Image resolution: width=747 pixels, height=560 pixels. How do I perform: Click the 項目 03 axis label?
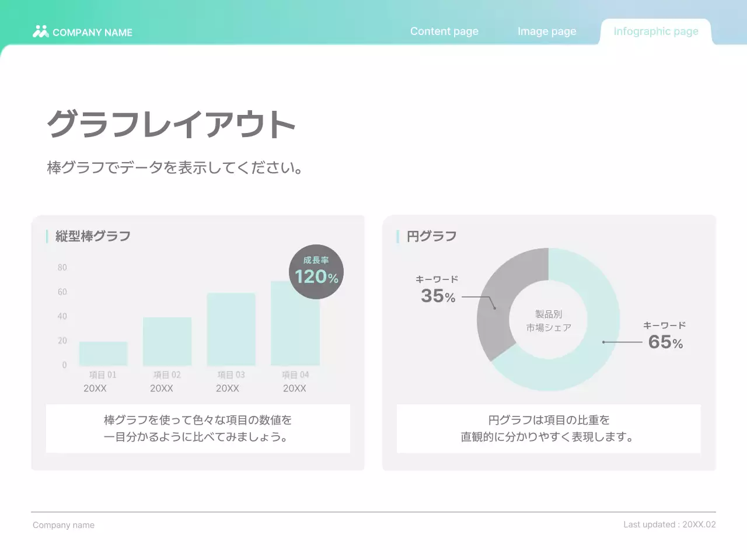tap(232, 374)
